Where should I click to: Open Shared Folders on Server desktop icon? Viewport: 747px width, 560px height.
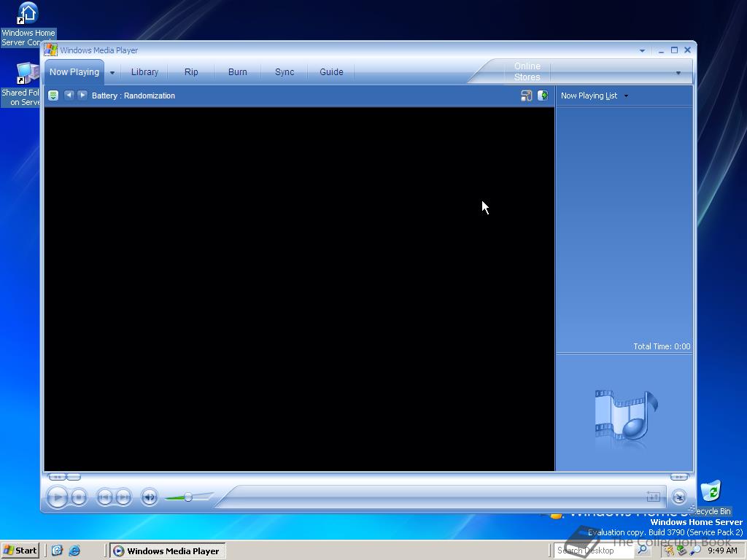click(20, 85)
